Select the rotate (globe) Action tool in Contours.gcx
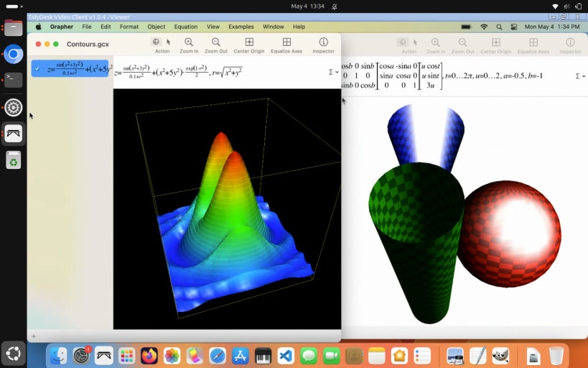The height and width of the screenshot is (368, 588). pyautogui.click(x=156, y=42)
